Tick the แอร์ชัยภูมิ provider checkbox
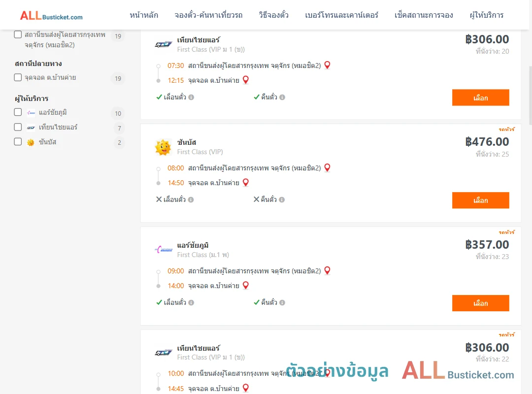The image size is (532, 394). (x=18, y=112)
